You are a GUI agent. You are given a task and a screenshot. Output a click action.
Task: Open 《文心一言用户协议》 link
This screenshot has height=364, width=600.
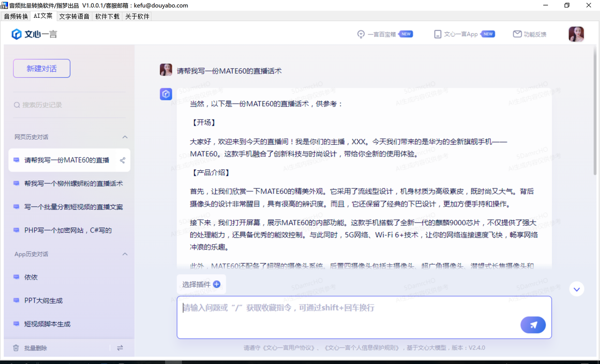coord(289,348)
